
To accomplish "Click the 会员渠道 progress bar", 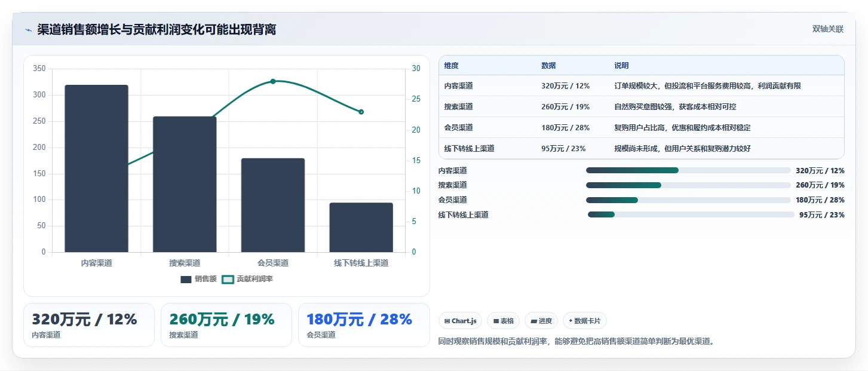I will coord(688,200).
